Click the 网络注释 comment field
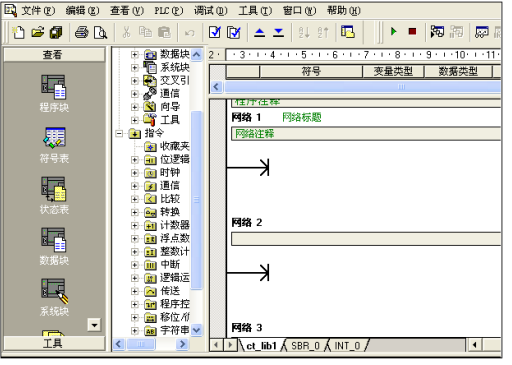Screen dimensions: 512x365 [x=366, y=134]
